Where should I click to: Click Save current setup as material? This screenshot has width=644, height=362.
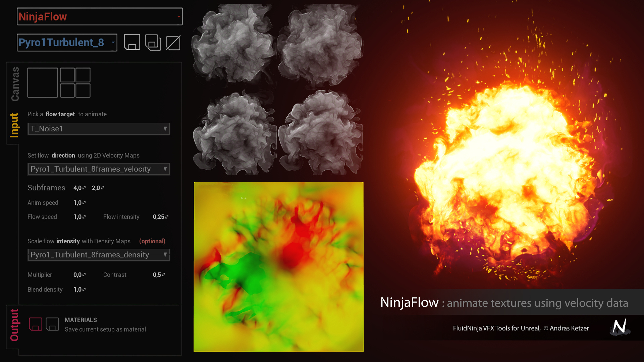105,329
